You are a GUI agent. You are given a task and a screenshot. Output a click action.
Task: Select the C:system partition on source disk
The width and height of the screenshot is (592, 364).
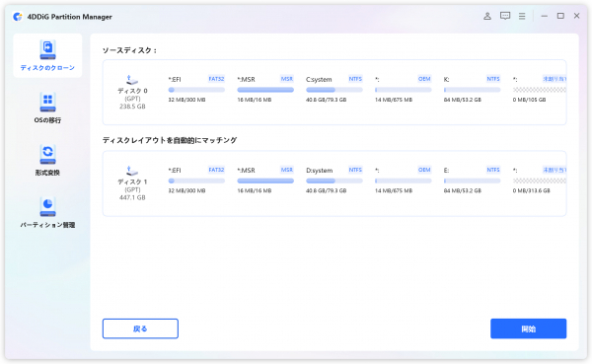coord(333,89)
